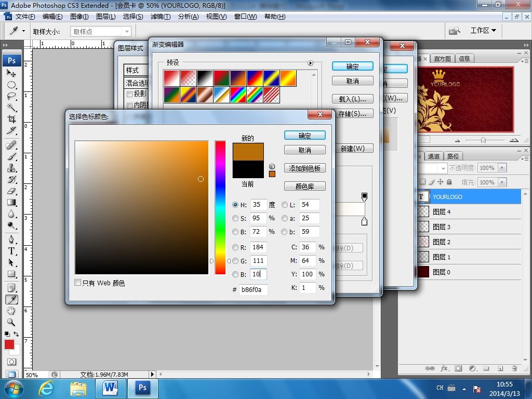Image resolution: width=532 pixels, height=399 pixels.
Task: Click the hue spectrum slider bar
Action: [x=220, y=208]
